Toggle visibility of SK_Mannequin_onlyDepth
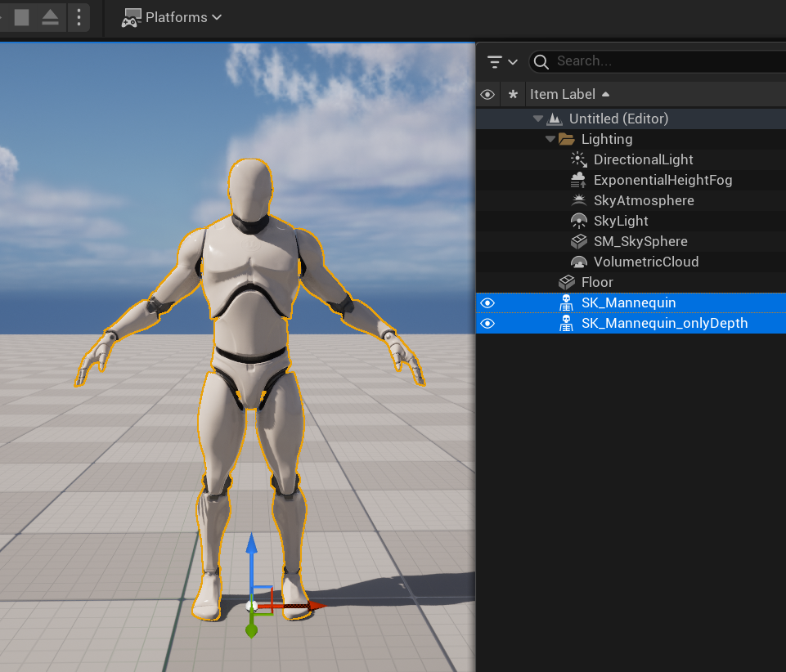 [x=487, y=323]
